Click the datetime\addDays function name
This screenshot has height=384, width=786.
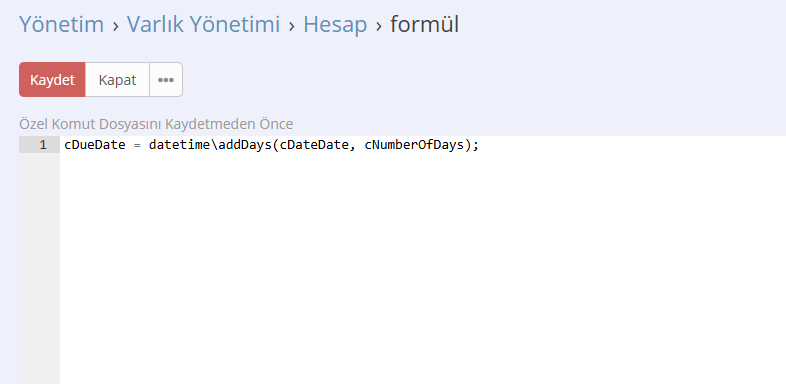(211, 145)
